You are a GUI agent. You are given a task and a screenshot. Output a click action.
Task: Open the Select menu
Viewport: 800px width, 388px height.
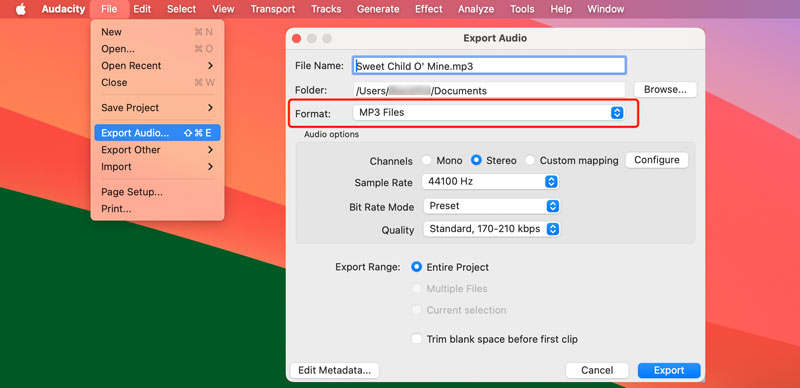click(x=181, y=9)
